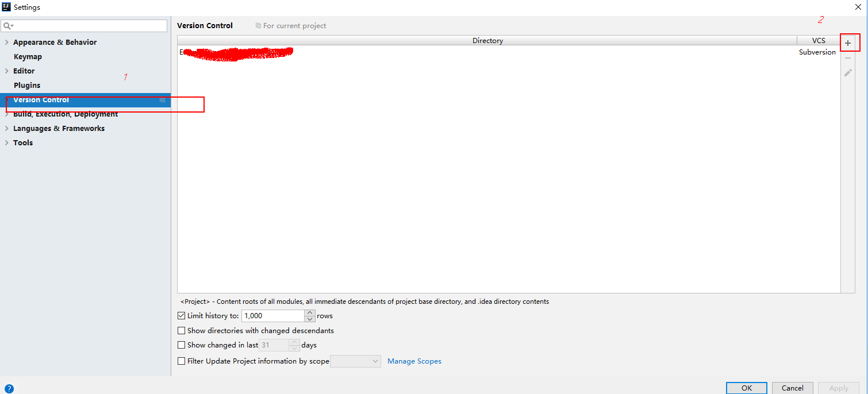Enable Filter Update Project information by scope
Viewport: 868px width, 394px height.
click(x=182, y=361)
